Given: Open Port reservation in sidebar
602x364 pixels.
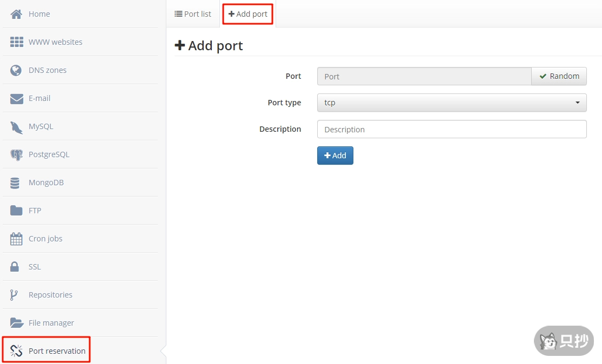Looking at the screenshot, I should [57, 351].
